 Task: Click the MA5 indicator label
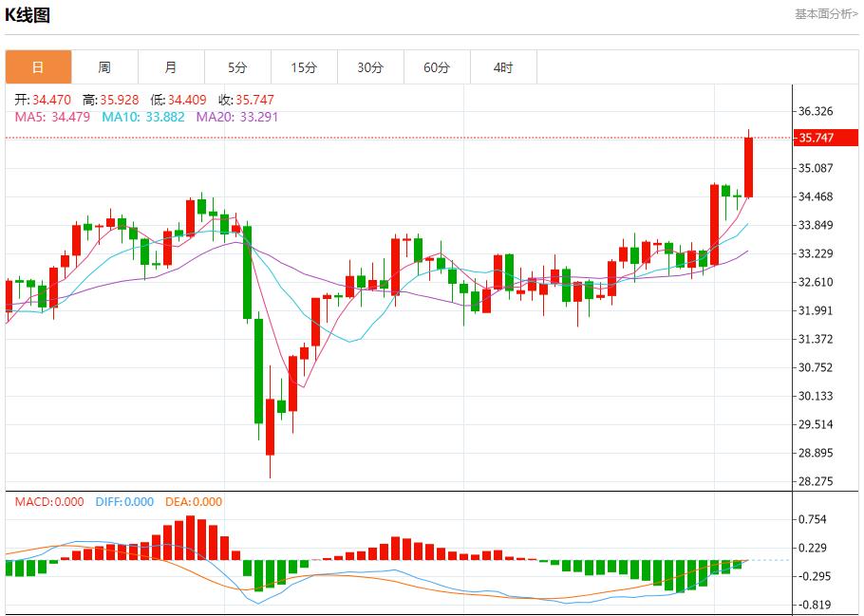coord(52,117)
